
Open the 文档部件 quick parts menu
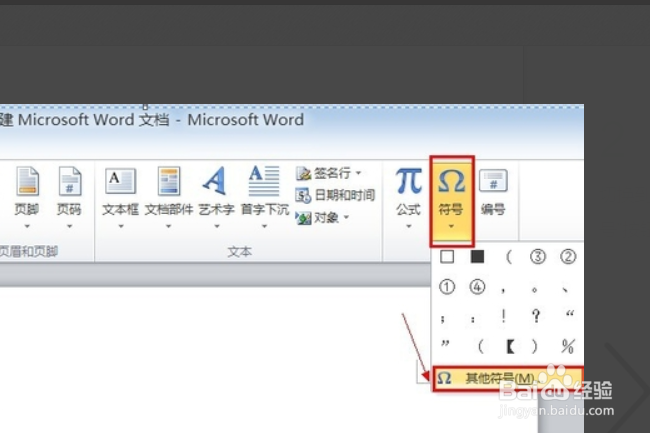pos(169,197)
